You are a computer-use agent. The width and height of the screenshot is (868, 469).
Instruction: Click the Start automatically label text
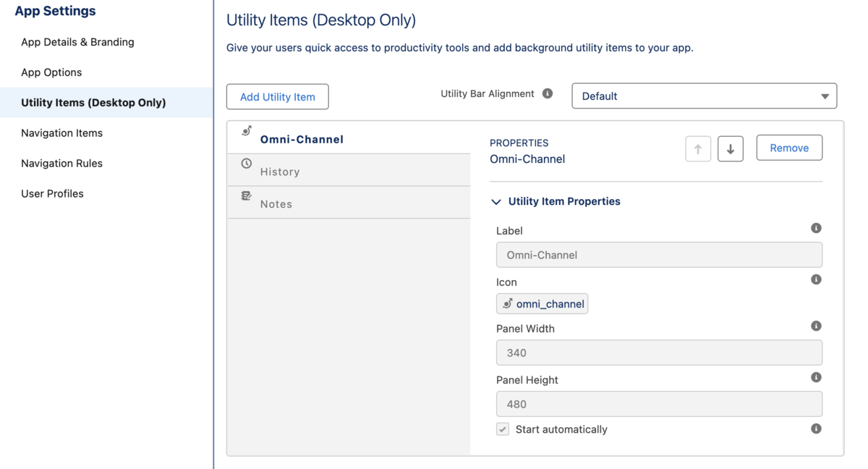(561, 429)
